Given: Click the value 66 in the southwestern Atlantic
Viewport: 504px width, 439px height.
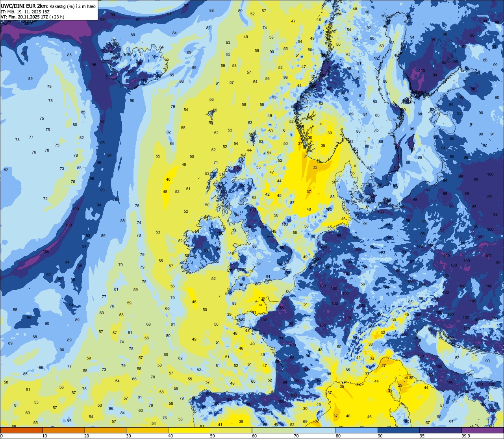Looking at the screenshot, I should point(134,379).
